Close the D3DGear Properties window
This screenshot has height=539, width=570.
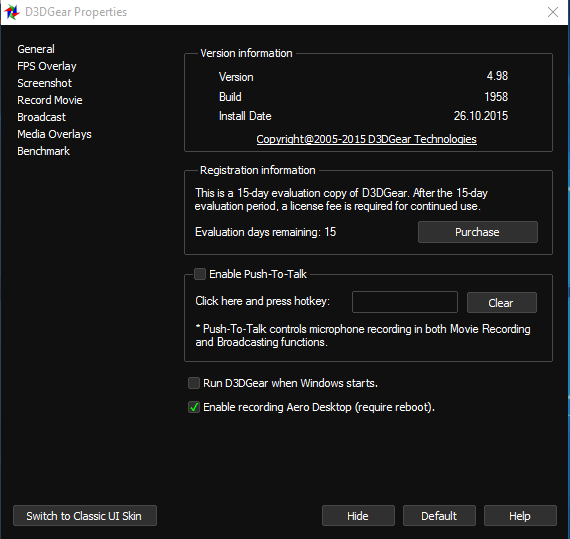tap(553, 12)
